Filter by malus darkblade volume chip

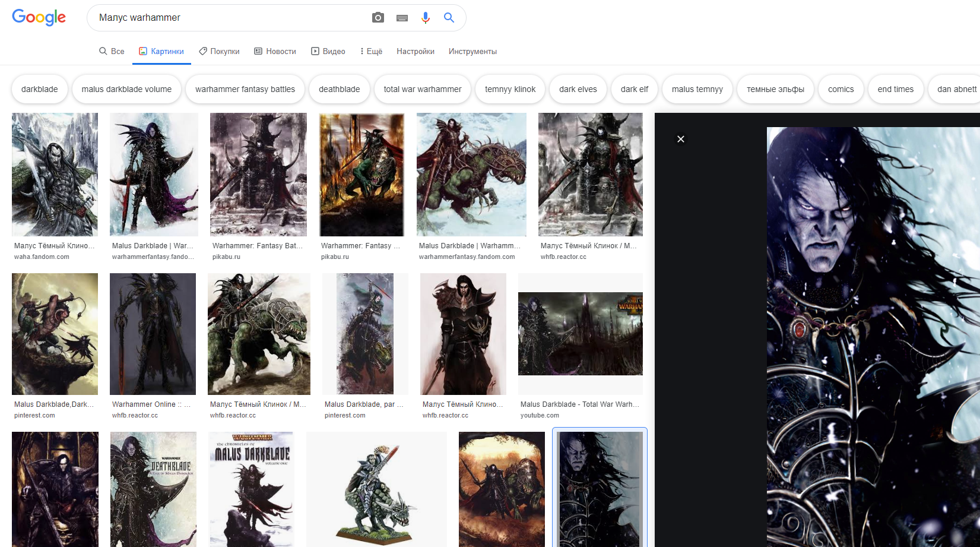(126, 89)
